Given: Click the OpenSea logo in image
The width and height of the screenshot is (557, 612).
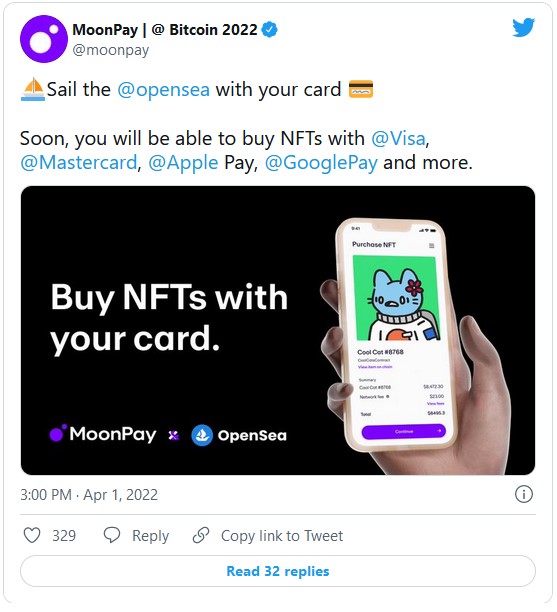Looking at the screenshot, I should pos(239,435).
